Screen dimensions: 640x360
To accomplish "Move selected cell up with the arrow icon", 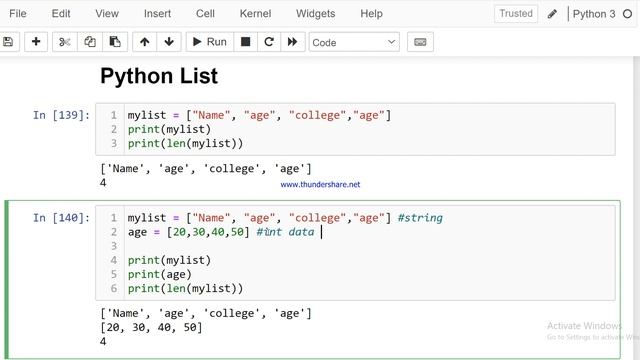I will tap(144, 42).
